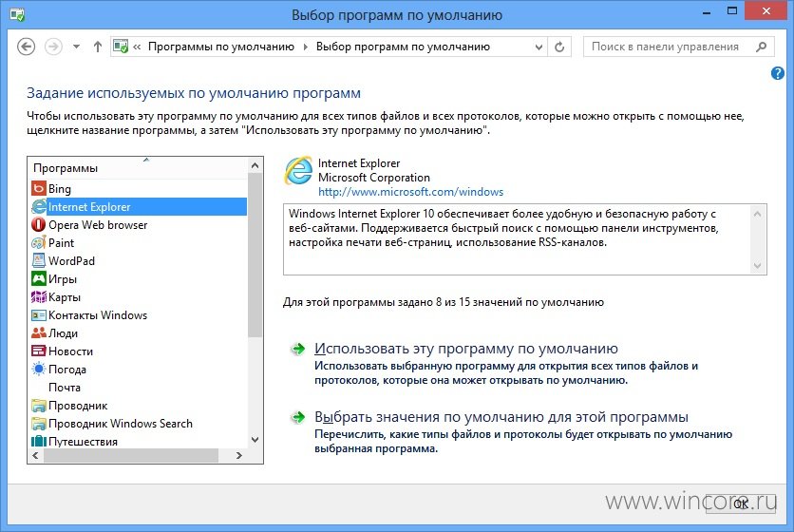Click the Игры gamepad icon
794x532 pixels.
coord(39,278)
